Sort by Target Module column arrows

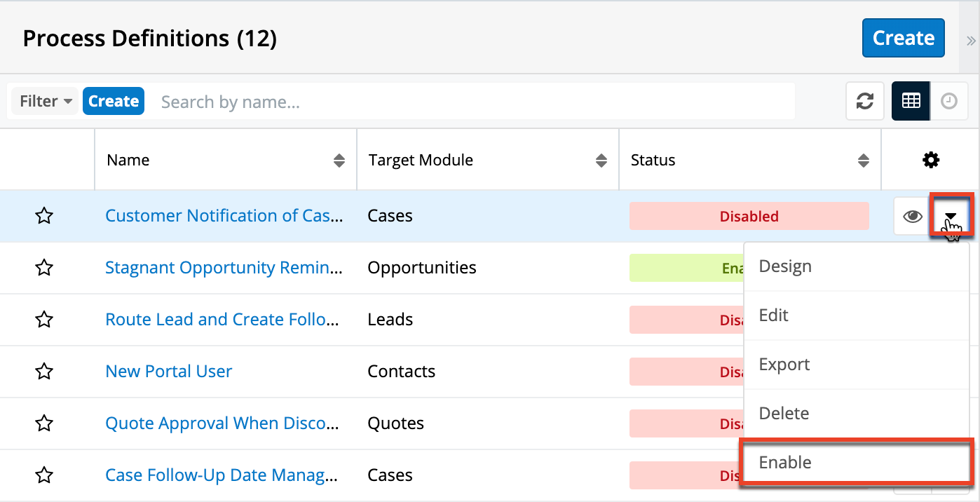(x=601, y=161)
